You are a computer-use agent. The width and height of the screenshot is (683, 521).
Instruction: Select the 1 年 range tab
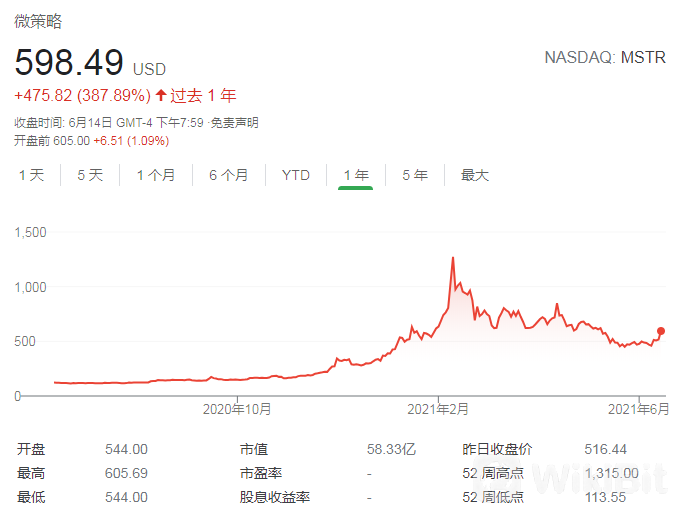[x=356, y=175]
